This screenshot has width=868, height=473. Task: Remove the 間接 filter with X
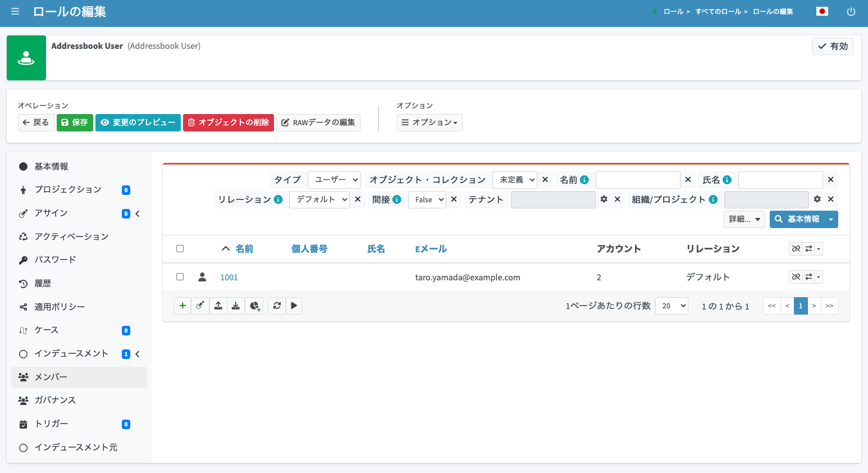click(x=454, y=199)
